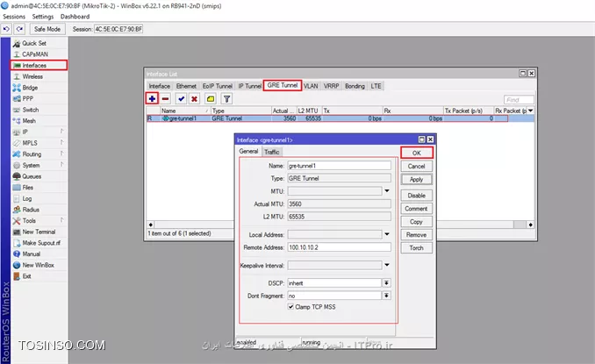
Task: Click the Find search box
Action: coord(519,100)
